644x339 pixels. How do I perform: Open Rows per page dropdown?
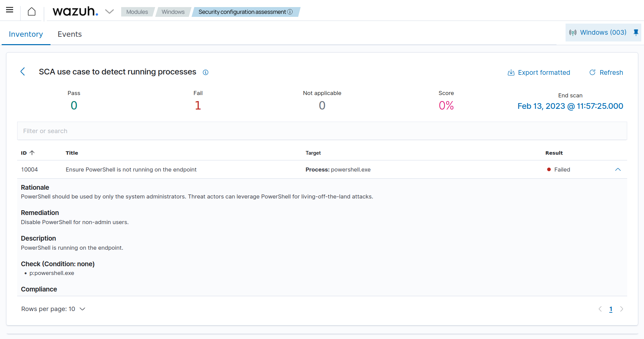tap(53, 309)
